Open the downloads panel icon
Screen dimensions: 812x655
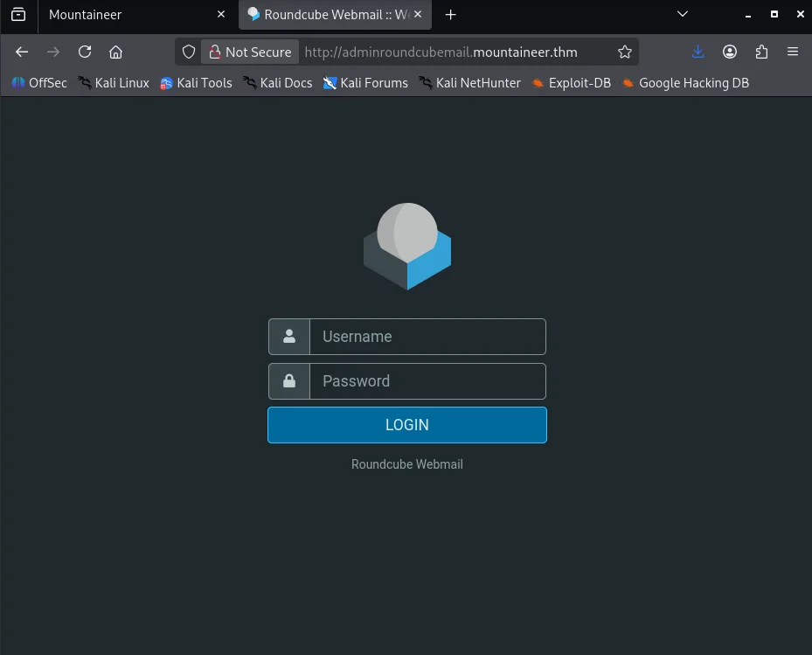click(697, 52)
